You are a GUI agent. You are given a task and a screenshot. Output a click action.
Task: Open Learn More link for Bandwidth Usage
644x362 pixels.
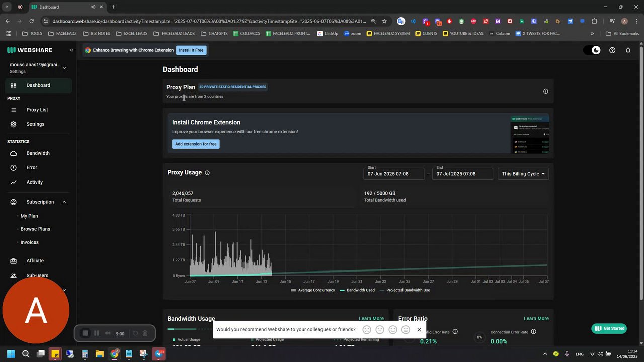point(371,318)
